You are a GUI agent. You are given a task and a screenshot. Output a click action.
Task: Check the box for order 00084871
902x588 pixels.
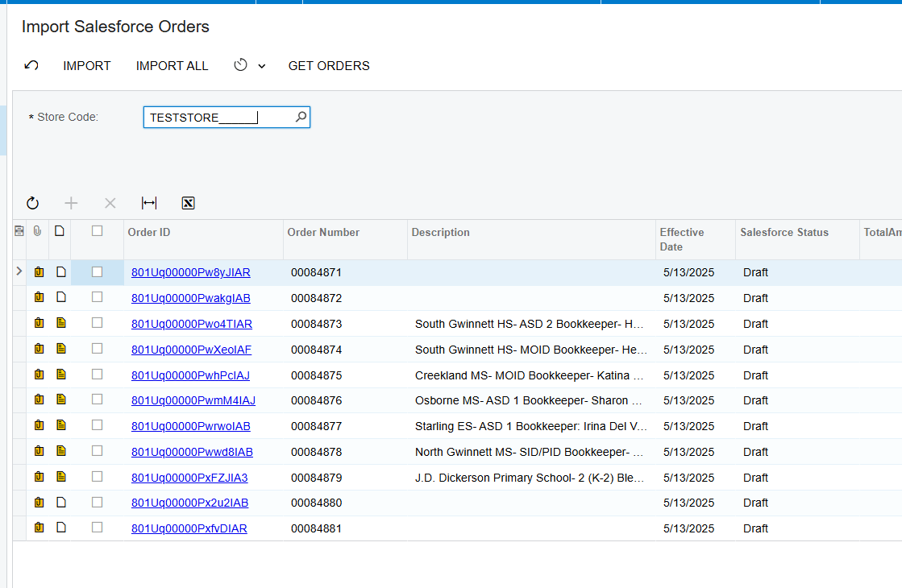click(x=98, y=272)
